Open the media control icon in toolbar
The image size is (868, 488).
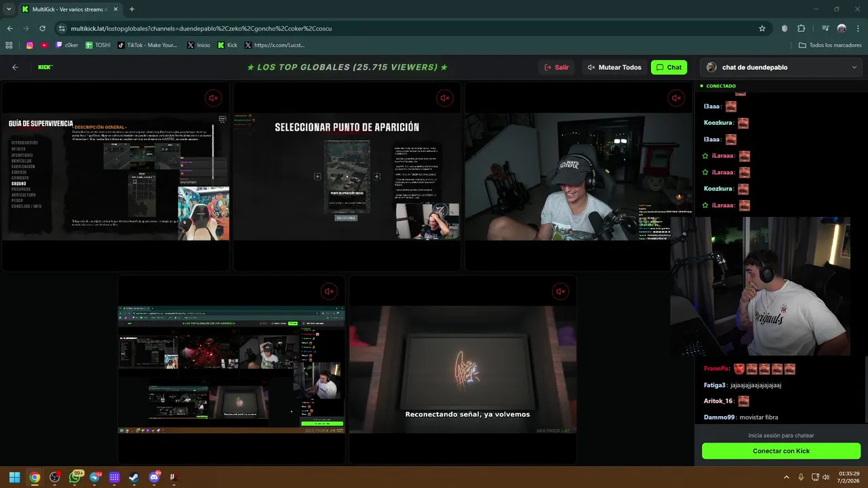click(825, 28)
